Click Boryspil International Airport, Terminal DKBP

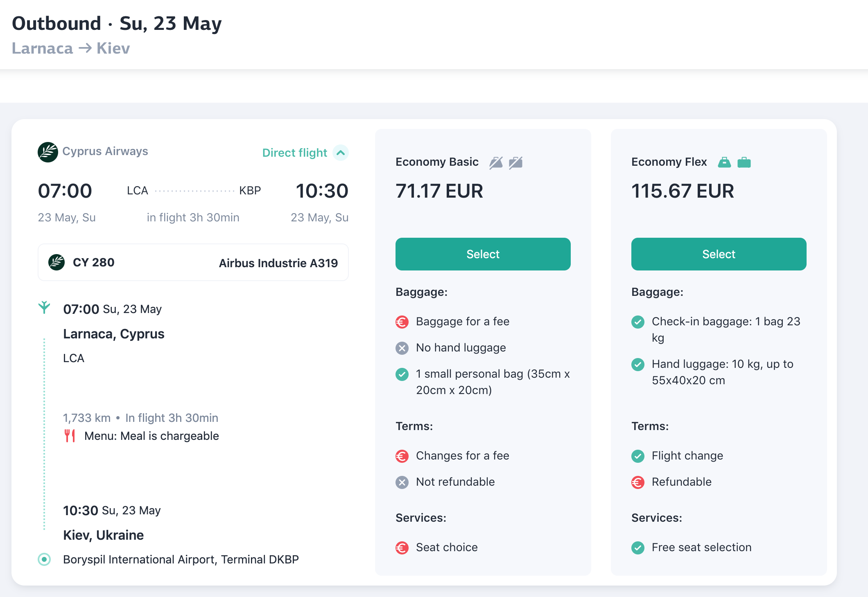181,559
